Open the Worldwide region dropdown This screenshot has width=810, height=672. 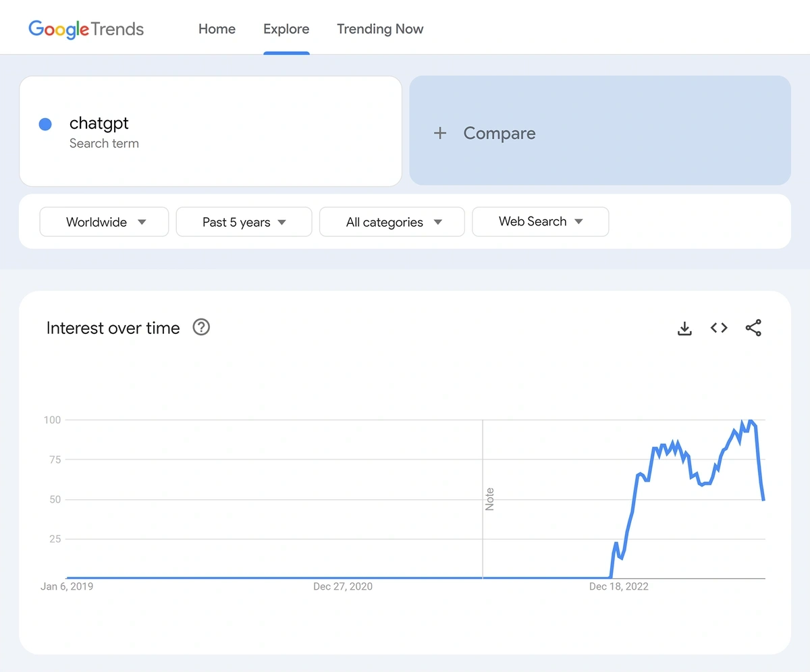click(104, 222)
